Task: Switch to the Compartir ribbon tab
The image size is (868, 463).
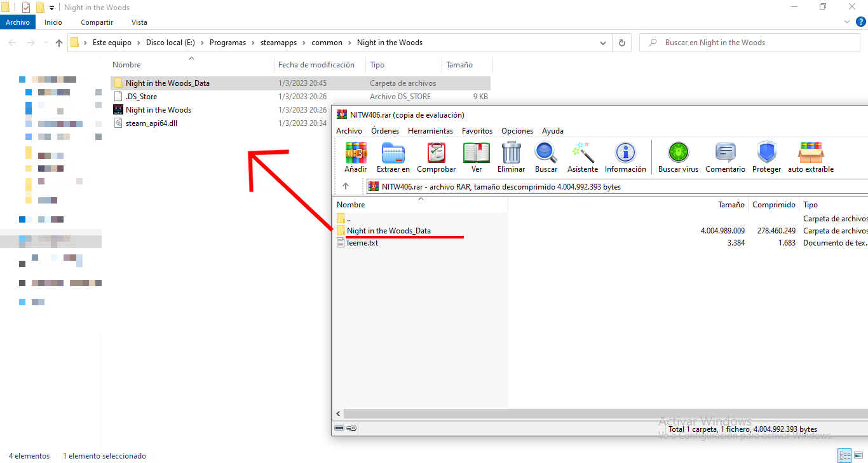Action: point(97,22)
